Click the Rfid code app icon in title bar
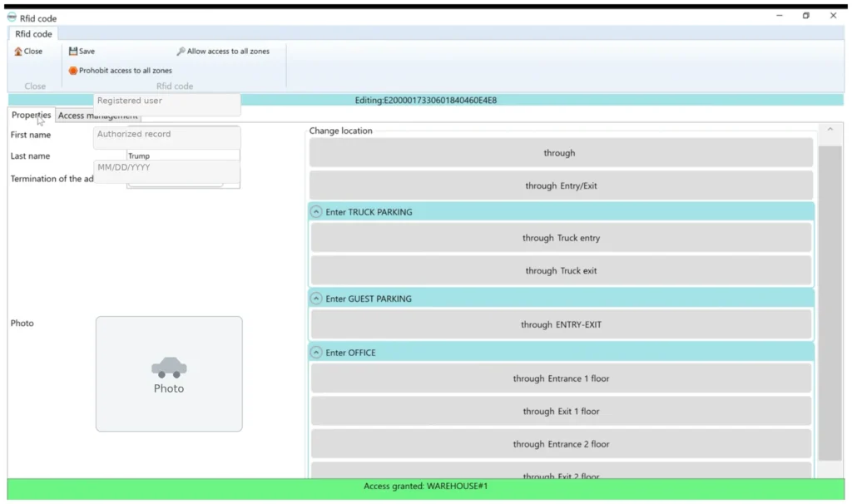852x504 pixels. pos(12,17)
